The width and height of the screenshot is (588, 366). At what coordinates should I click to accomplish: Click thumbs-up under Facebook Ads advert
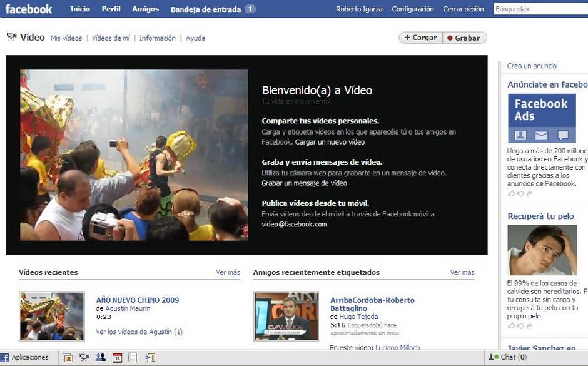[x=511, y=193]
